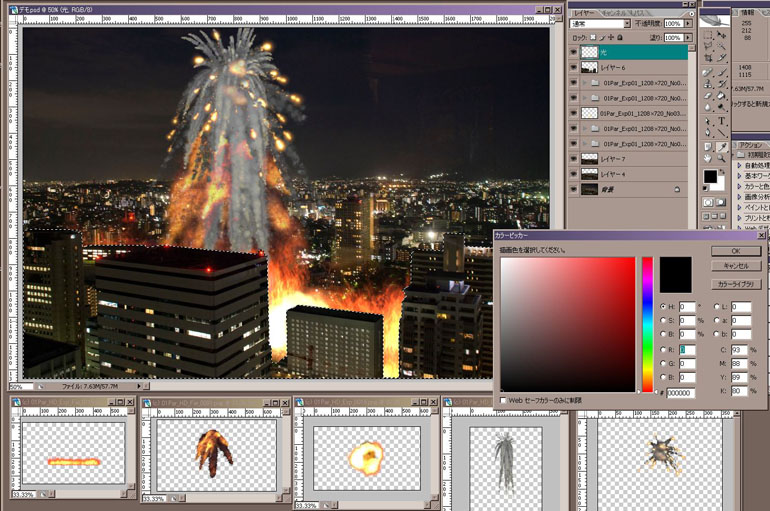The height and width of the screenshot is (511, 770).
Task: Expand the カラーと色 action
Action: point(739,187)
